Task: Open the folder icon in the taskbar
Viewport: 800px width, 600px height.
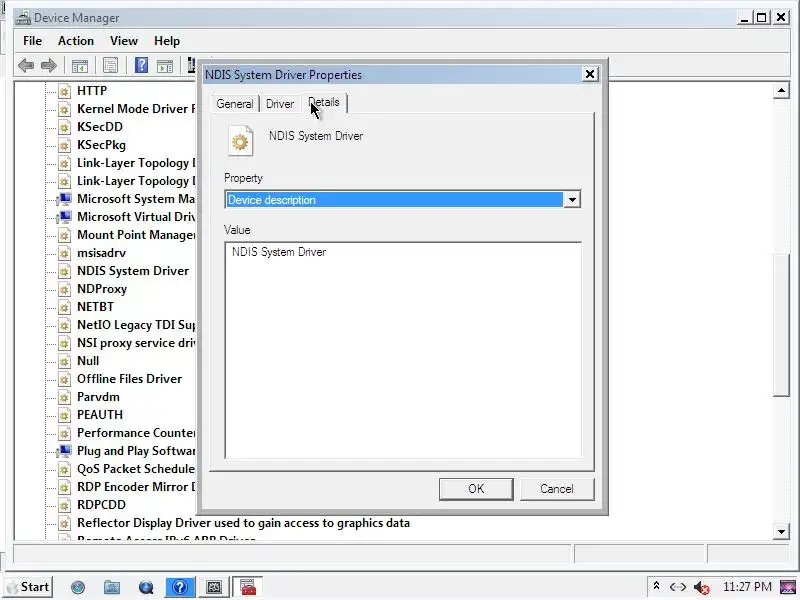Action: [112, 587]
